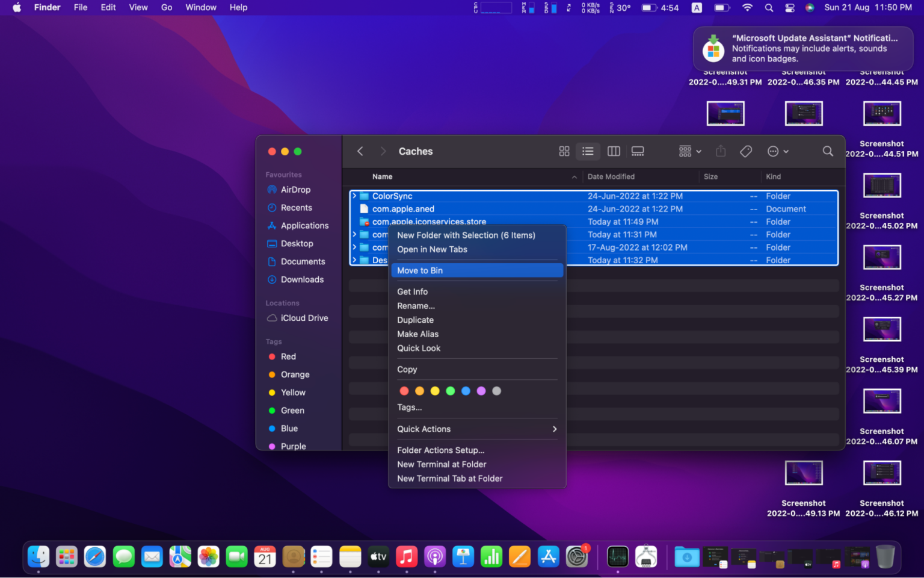924x578 pixels.
Task: Open the More options ellipsis dropdown
Action: pyautogui.click(x=777, y=151)
